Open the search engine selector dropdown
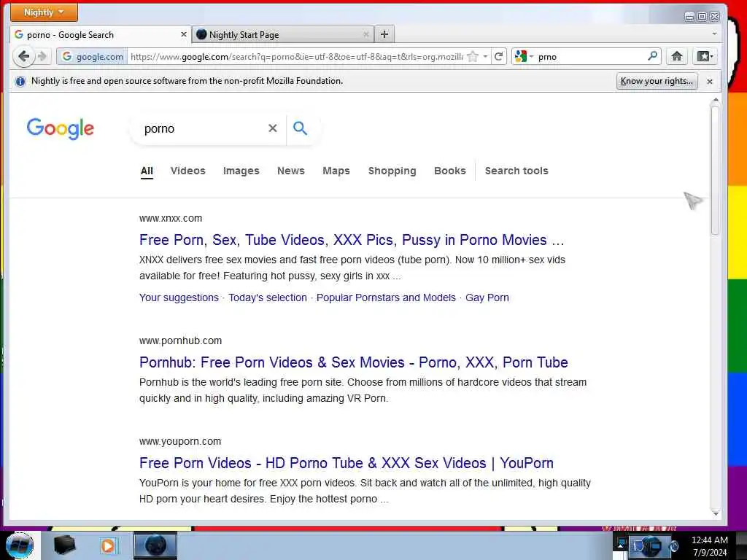This screenshot has height=560, width=747. pyautogui.click(x=524, y=56)
